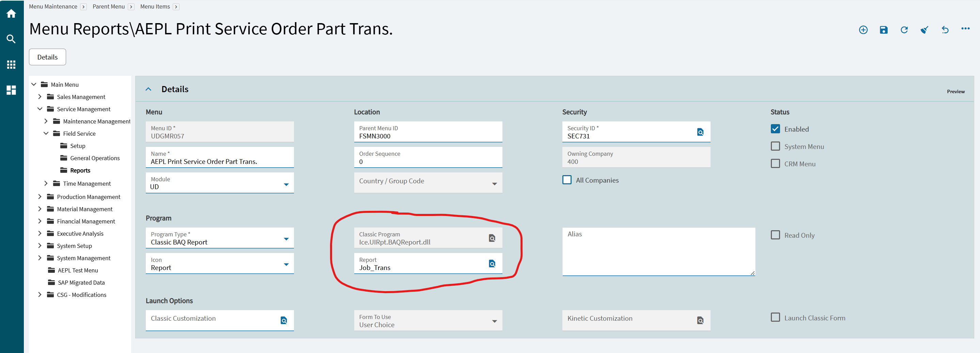Check the All Companies checkbox
980x353 pixels.
pos(567,180)
